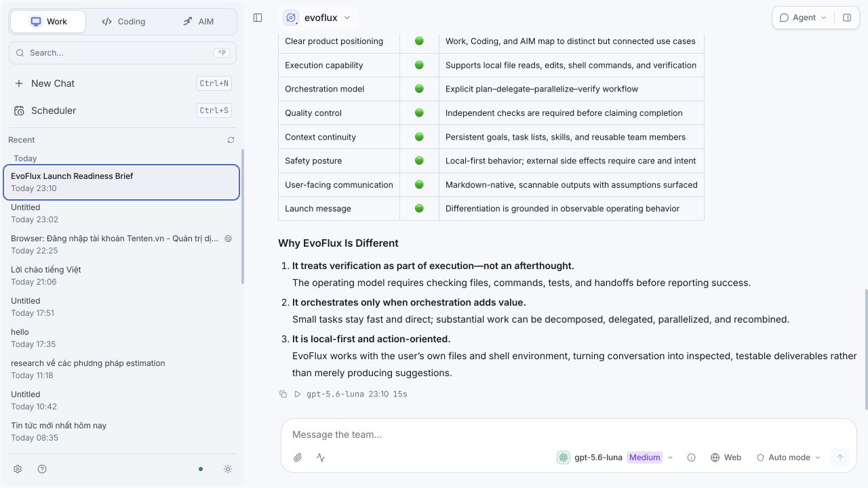Focus the Search input field
This screenshot has height=488, width=868.
(x=123, y=53)
